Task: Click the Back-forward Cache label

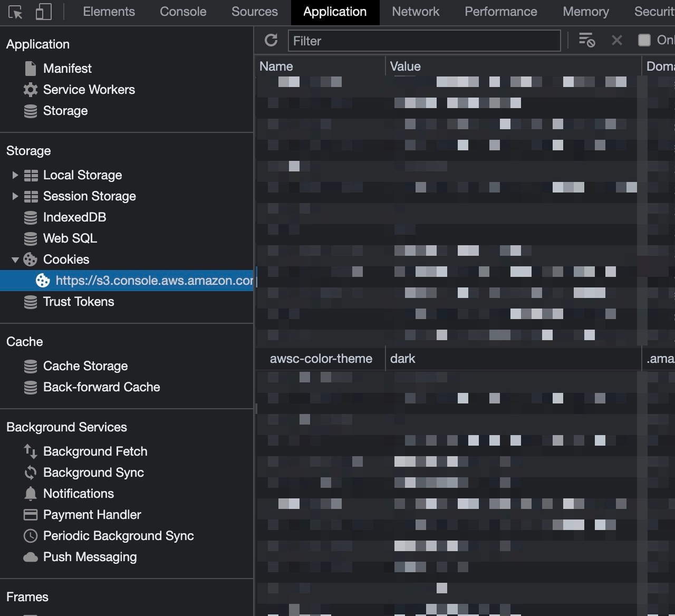Action: (102, 387)
